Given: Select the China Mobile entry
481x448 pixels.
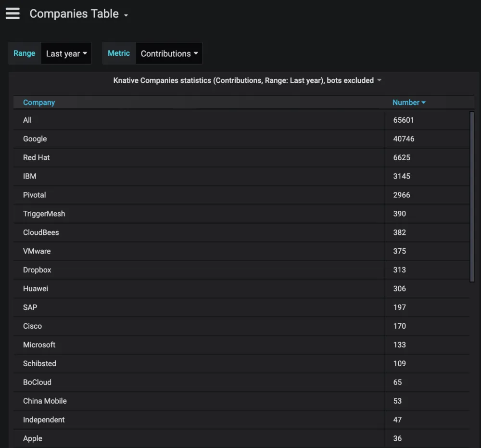Looking at the screenshot, I should coord(45,401).
